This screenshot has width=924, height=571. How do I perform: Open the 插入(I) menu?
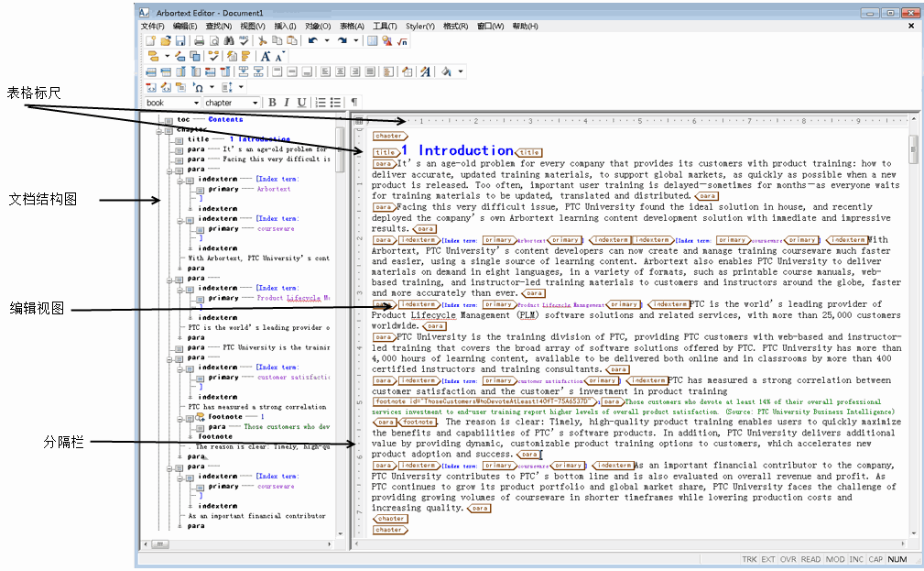point(285,26)
